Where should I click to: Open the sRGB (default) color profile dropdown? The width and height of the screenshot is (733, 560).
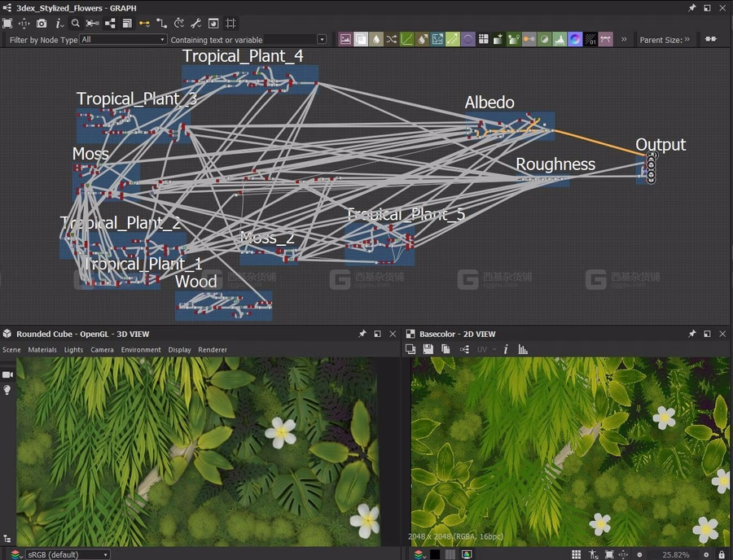68,554
